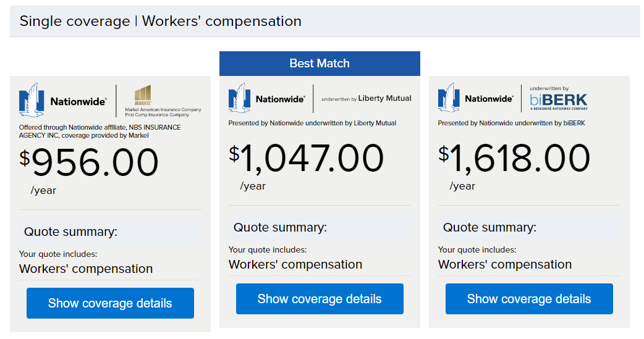The height and width of the screenshot is (339, 644).
Task: Click Nationwide eagle logo on Liberty Mutual card
Action: [x=267, y=98]
